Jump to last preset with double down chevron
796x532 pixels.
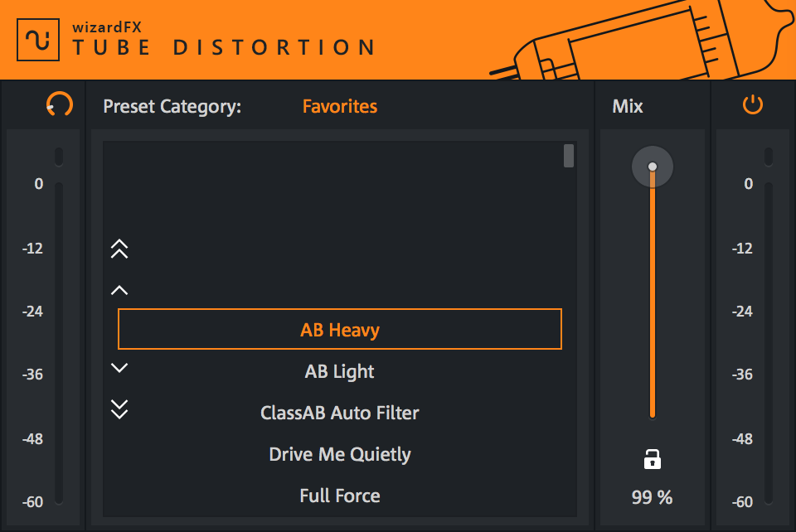pyautogui.click(x=119, y=409)
